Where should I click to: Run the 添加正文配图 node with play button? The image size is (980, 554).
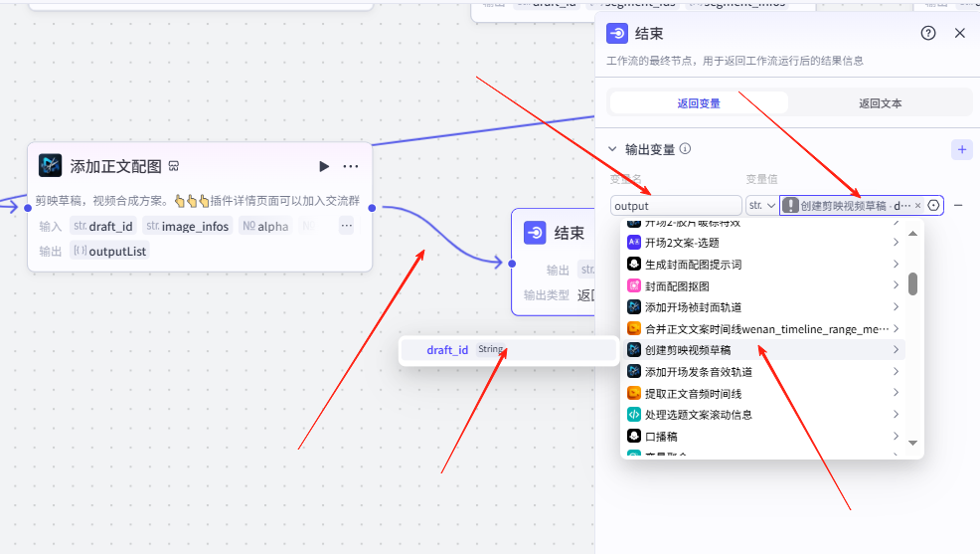tap(324, 166)
